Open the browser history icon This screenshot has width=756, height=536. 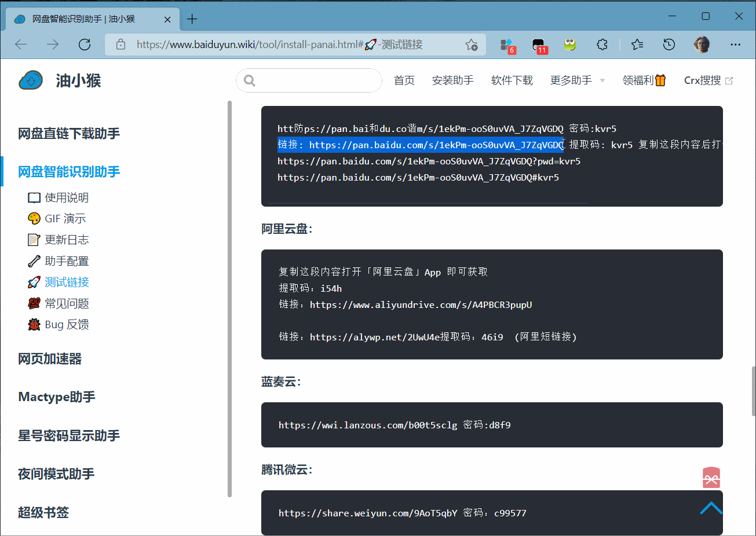tap(669, 45)
